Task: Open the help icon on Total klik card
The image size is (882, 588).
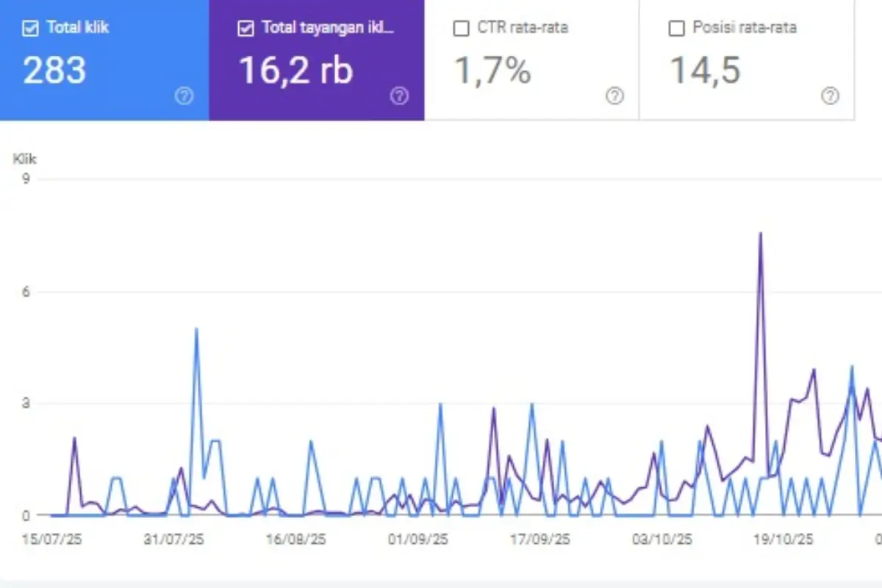Action: [x=184, y=96]
